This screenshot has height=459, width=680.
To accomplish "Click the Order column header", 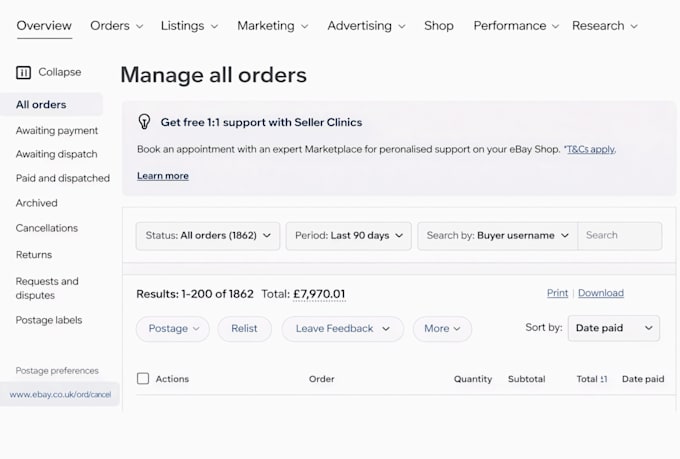I will (x=322, y=379).
